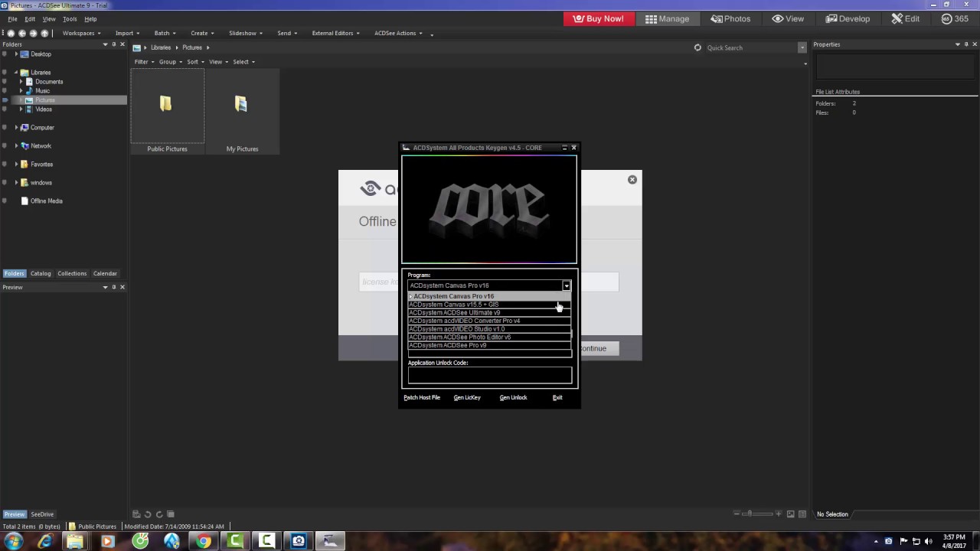Open the 365 mode
This screenshot has width=980, height=551.
(954, 18)
